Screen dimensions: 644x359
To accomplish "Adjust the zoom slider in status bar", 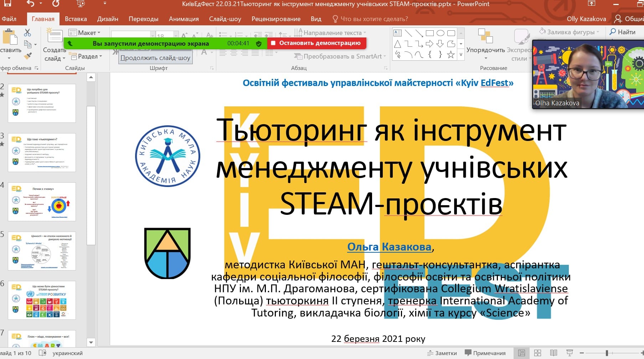I will pos(607,353).
